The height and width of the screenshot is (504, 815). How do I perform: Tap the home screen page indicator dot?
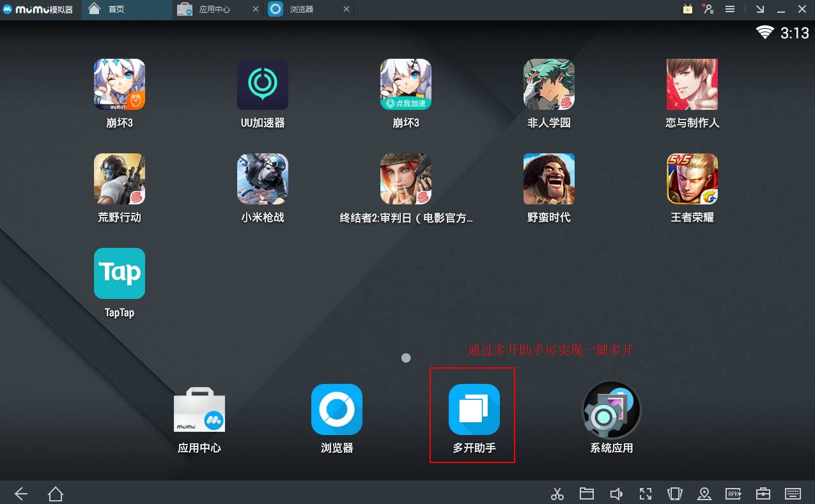point(406,358)
